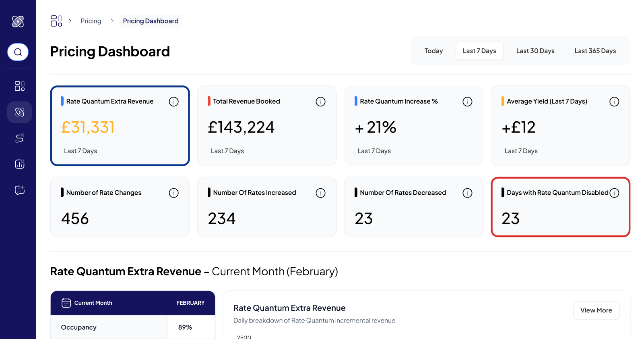Open info tooltip for Average Yield card

614,102
